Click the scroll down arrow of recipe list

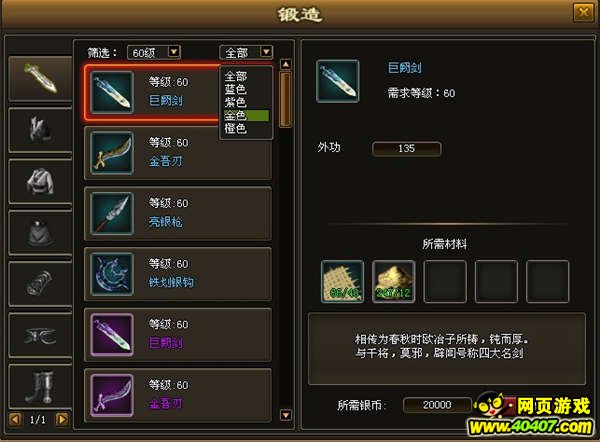pyautogui.click(x=286, y=415)
